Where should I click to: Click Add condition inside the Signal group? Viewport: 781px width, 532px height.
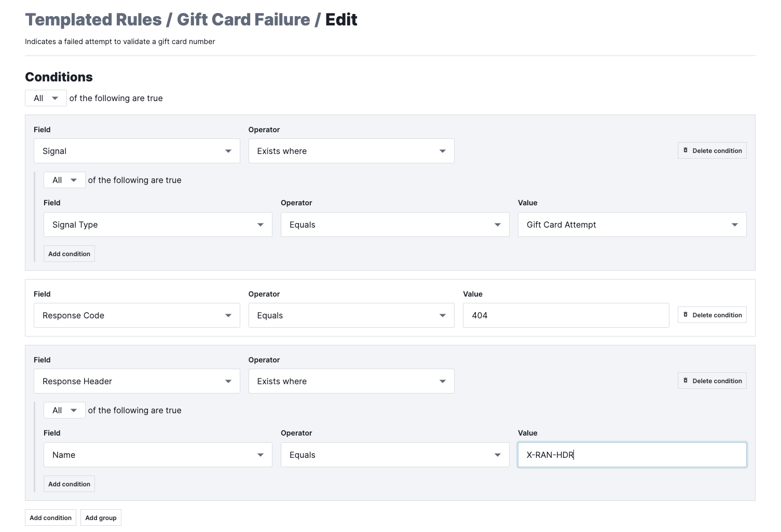[69, 254]
